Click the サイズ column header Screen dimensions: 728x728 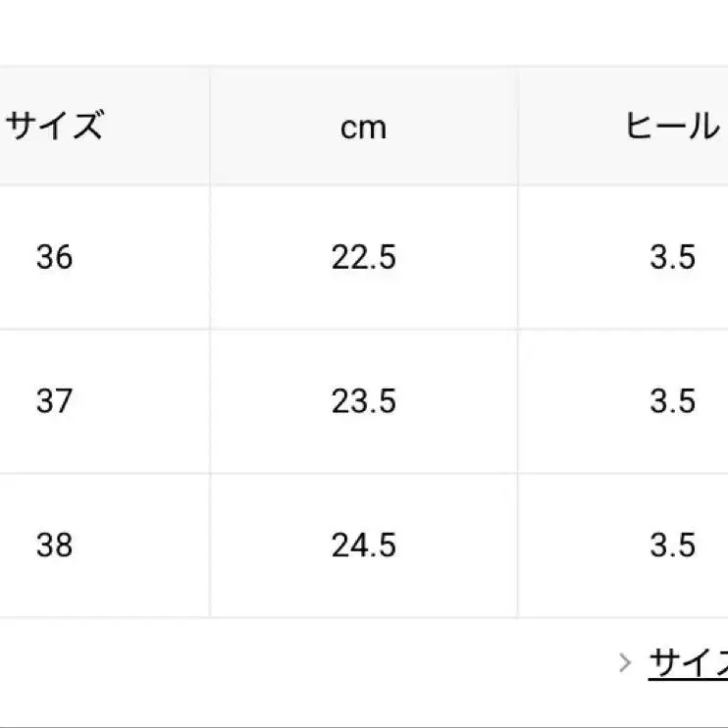tap(55, 127)
